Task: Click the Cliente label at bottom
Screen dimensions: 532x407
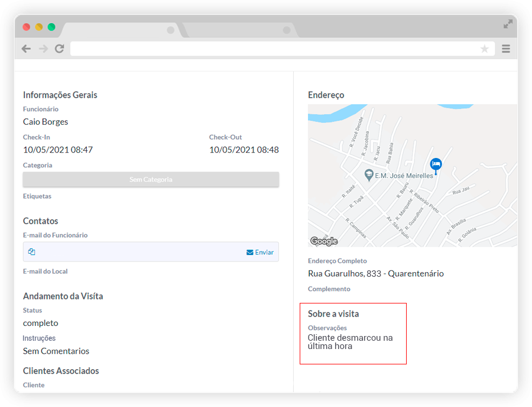Action: 34,385
